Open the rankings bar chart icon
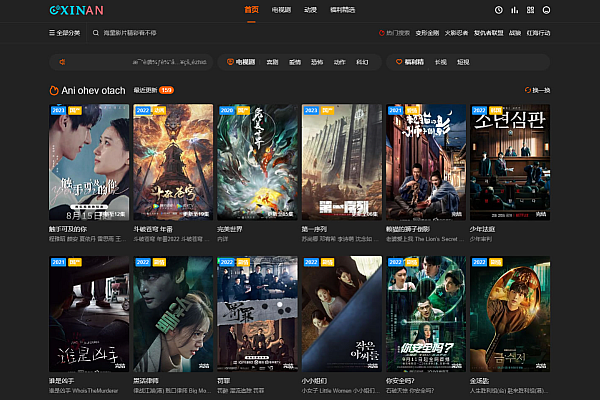 coord(514,10)
